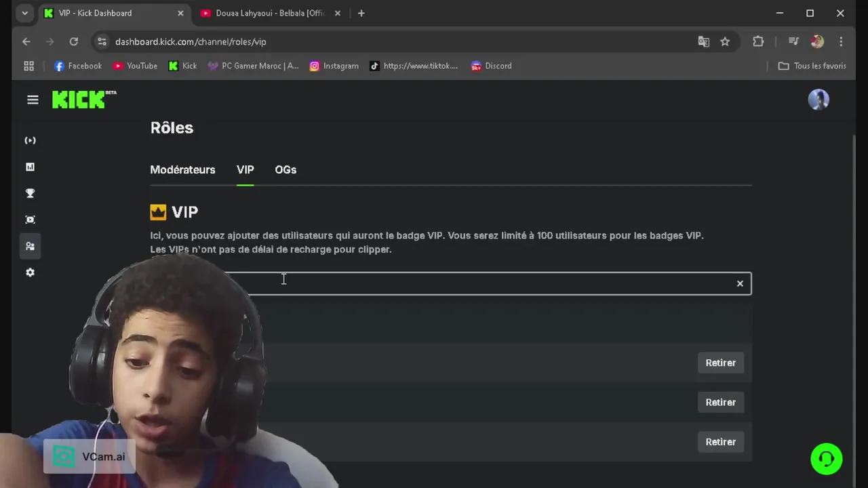Open Chrome's three-dot menu
This screenshot has height=488, width=868.
click(x=841, y=41)
